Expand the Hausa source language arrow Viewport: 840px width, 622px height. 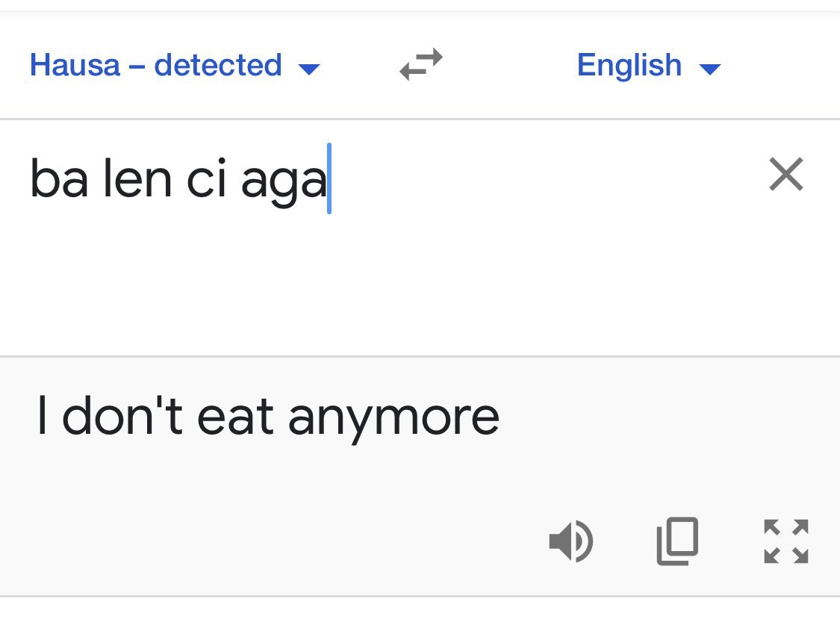(x=308, y=69)
